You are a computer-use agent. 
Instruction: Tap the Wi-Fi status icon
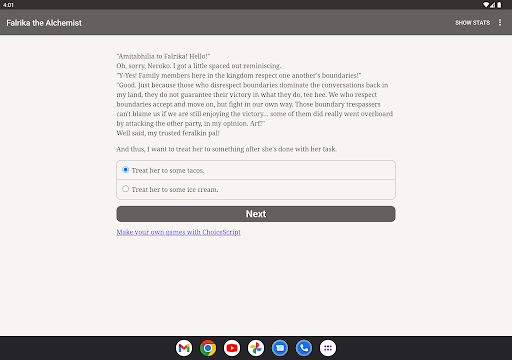tap(486, 5)
